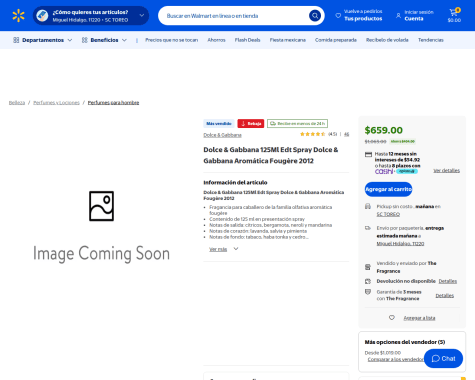Click the Agregar a lista link
The image size is (475, 380).
click(x=419, y=318)
